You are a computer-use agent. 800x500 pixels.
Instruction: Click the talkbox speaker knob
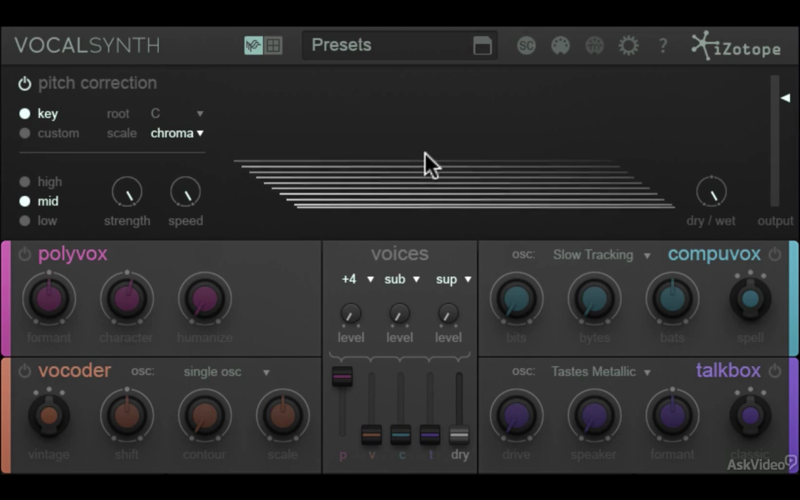[594, 415]
